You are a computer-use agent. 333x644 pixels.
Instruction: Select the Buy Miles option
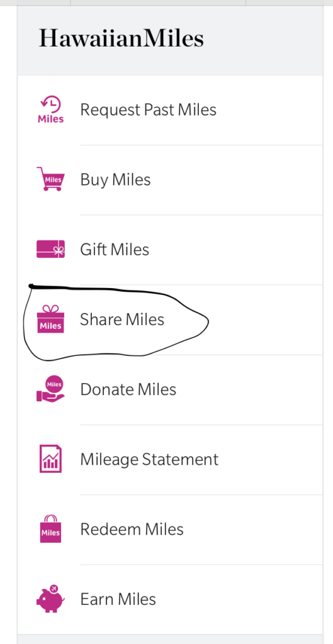[x=170, y=180]
